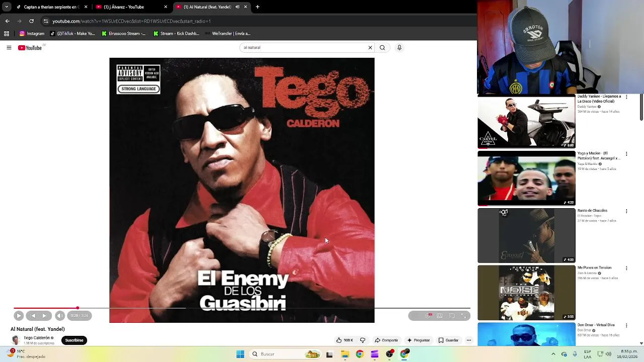Open options menu for 'Virtual Diva'
The width and height of the screenshot is (644, 362).
coord(626,325)
